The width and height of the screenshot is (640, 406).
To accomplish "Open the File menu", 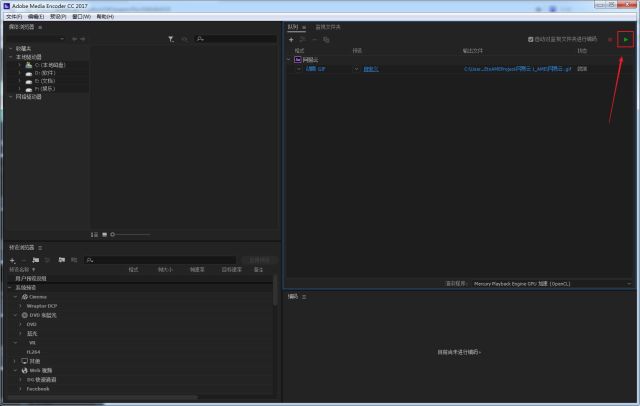I will click(14, 17).
